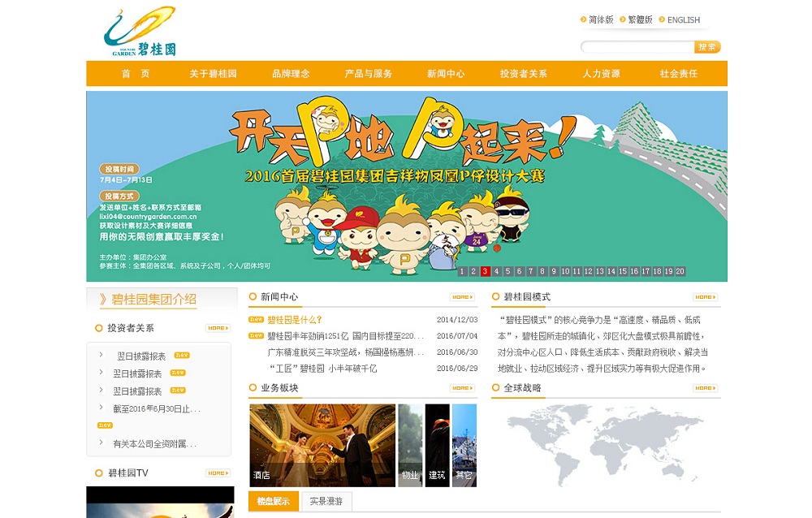Select 其它 business segment panel
This screenshot has width=812, height=518.
click(464, 446)
